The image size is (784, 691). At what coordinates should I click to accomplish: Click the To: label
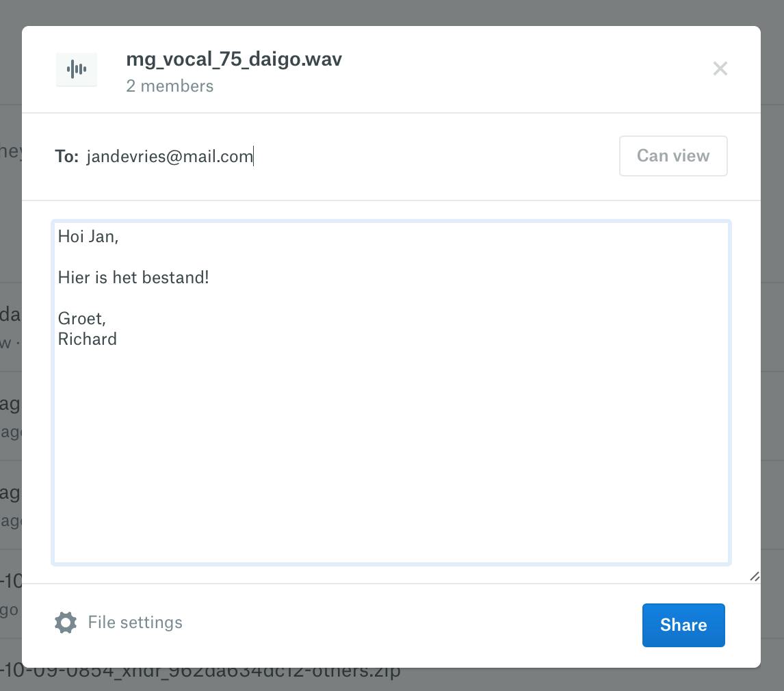click(x=66, y=157)
